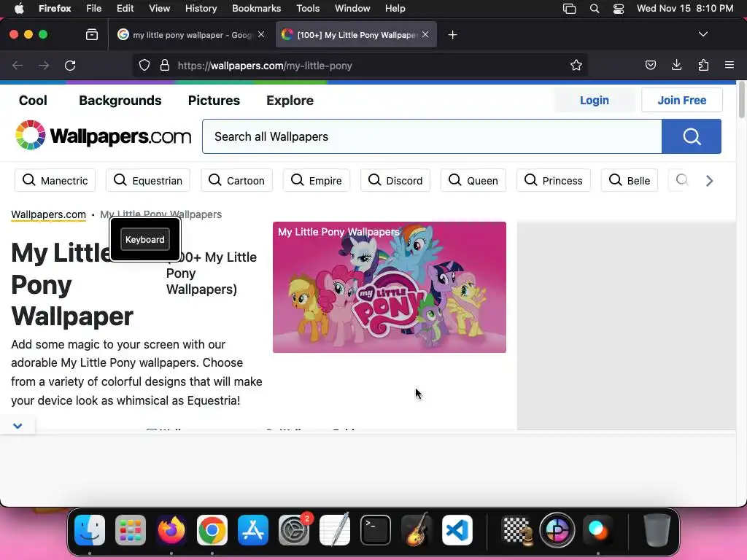Close the My Little Pony Wallpaper tab

[425, 34]
